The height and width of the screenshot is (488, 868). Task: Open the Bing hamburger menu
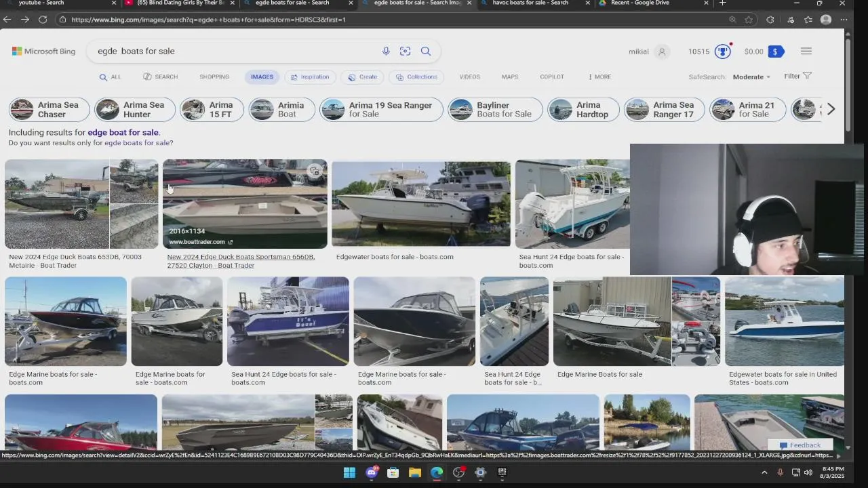[806, 51]
